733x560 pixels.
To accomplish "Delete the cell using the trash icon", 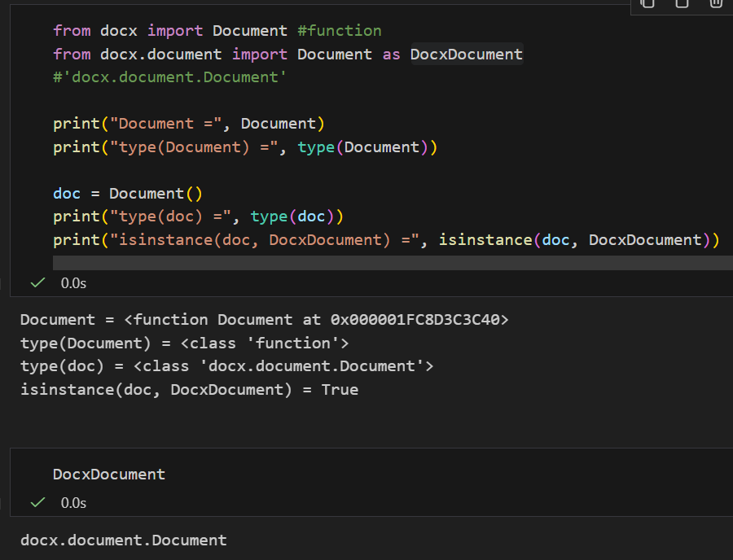I will [x=716, y=3].
